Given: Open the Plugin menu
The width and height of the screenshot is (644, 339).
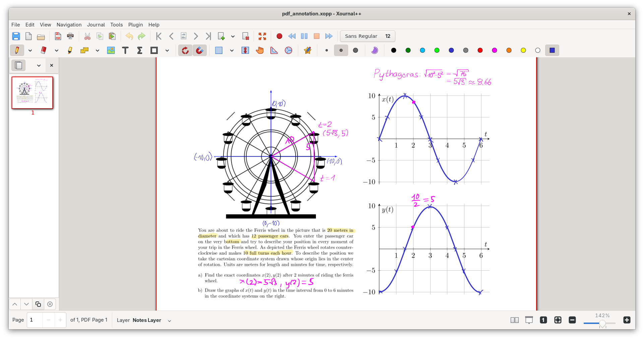Looking at the screenshot, I should 135,25.
